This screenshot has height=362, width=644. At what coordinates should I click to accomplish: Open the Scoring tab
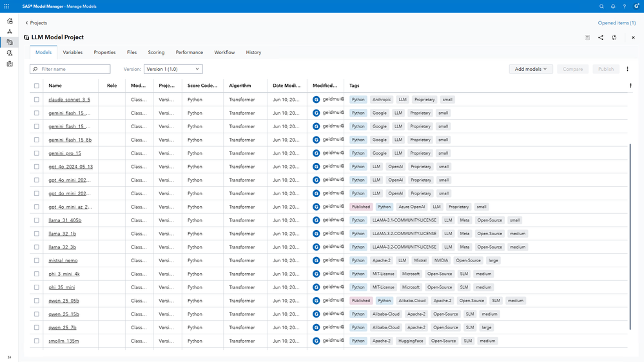coord(156,53)
